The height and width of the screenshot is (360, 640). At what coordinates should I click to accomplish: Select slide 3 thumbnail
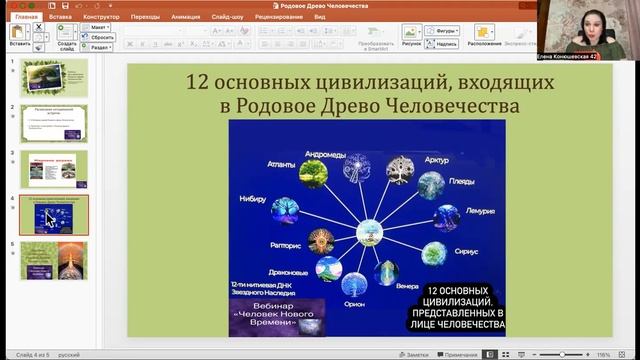54,169
